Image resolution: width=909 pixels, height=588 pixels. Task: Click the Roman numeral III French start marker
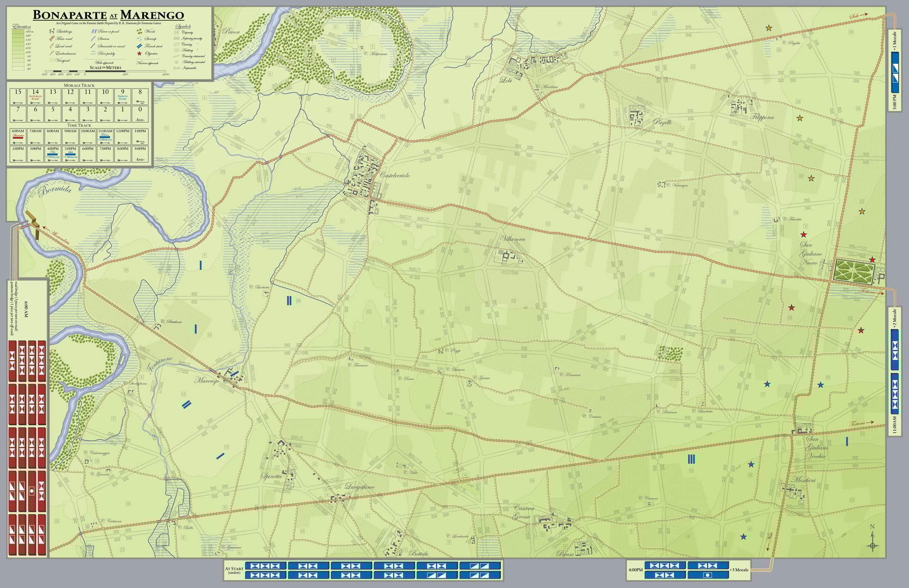(691, 459)
